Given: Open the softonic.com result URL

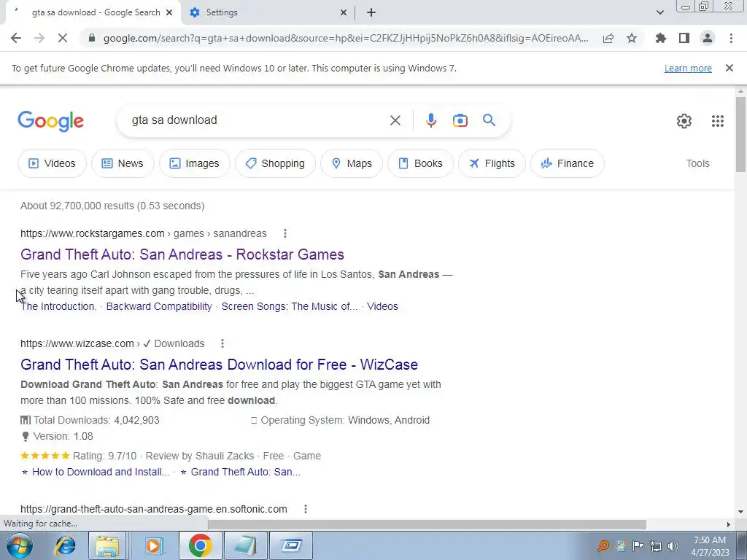Looking at the screenshot, I should click(154, 509).
